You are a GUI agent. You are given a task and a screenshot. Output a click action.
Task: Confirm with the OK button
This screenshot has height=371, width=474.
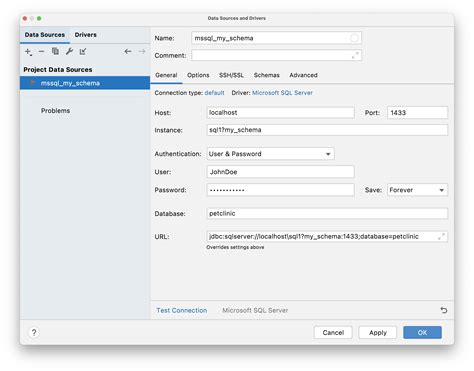(422, 333)
